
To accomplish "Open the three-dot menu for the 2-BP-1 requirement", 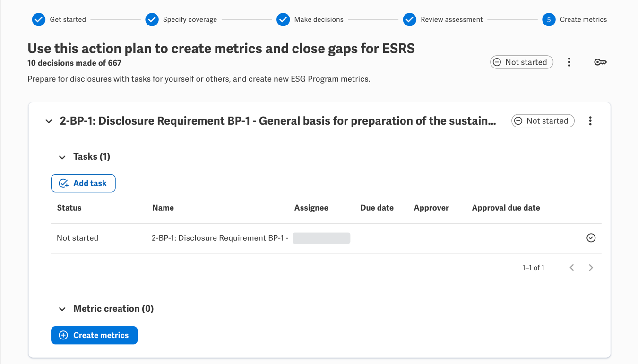I will [590, 121].
